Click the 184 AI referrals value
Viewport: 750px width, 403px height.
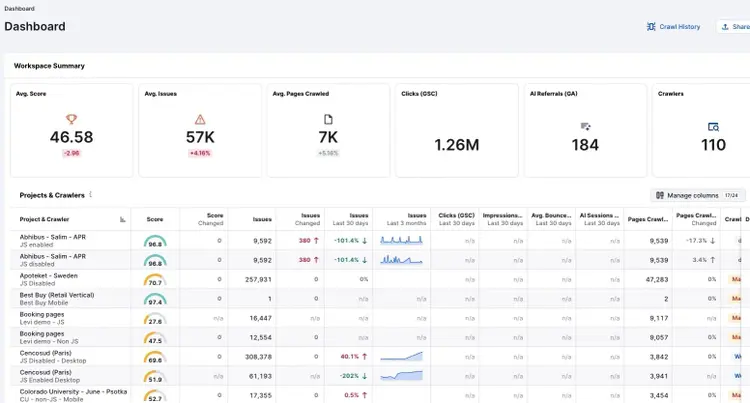585,145
